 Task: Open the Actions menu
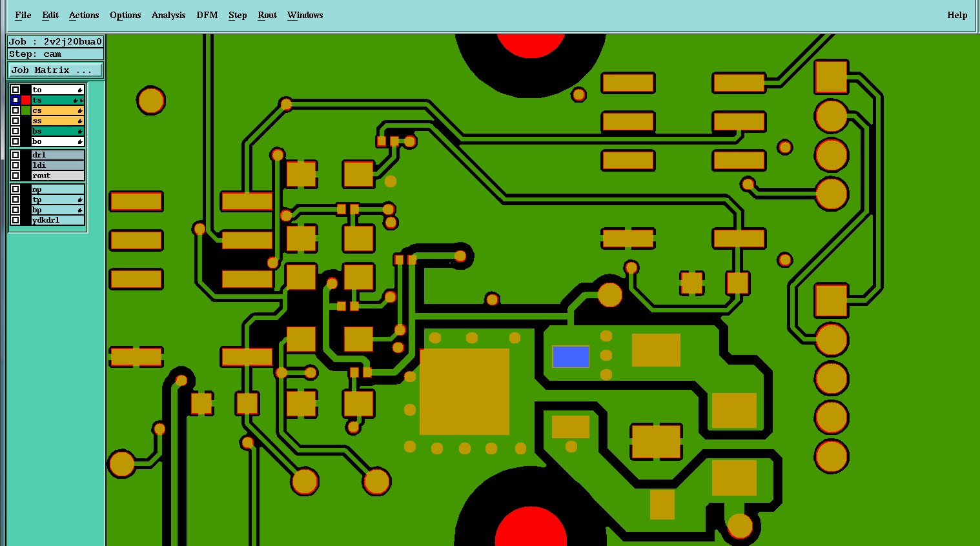pyautogui.click(x=84, y=15)
